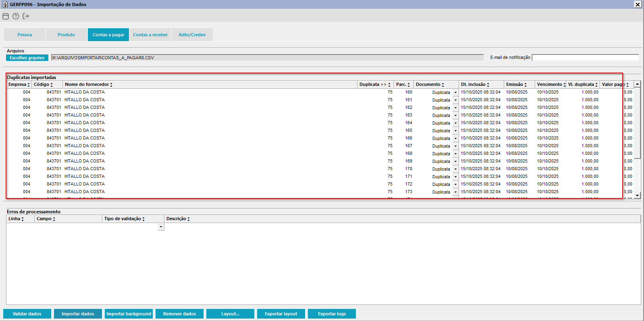Select inclusion date in parcela 169 row
Image resolution: width=644 pixels, height=321 pixels.
(x=481, y=161)
